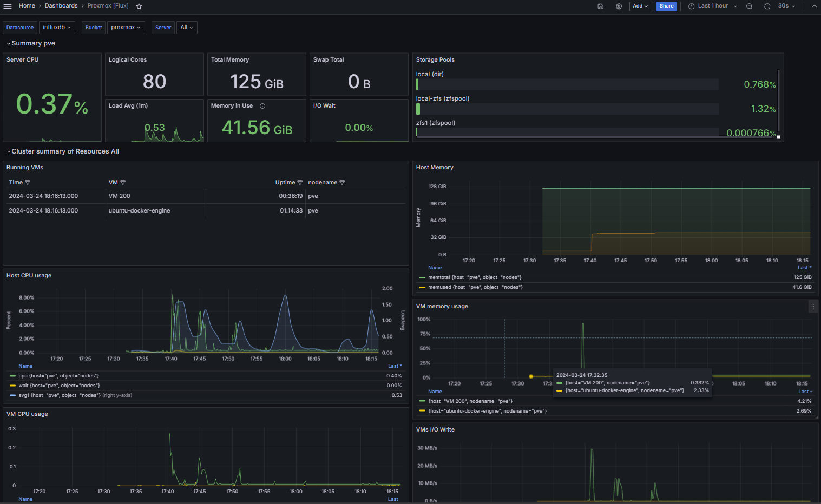The image size is (821, 504).
Task: Click Name header in Host Memory legend
Action: click(x=435, y=268)
